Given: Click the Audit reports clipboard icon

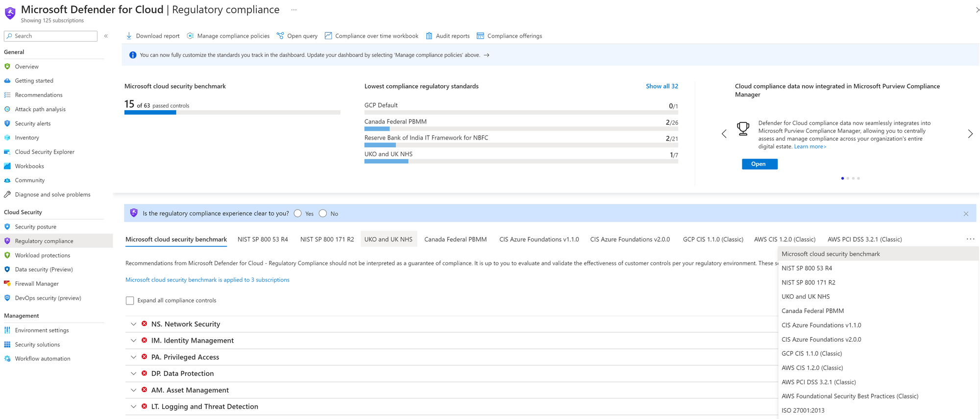Looking at the screenshot, I should point(429,36).
